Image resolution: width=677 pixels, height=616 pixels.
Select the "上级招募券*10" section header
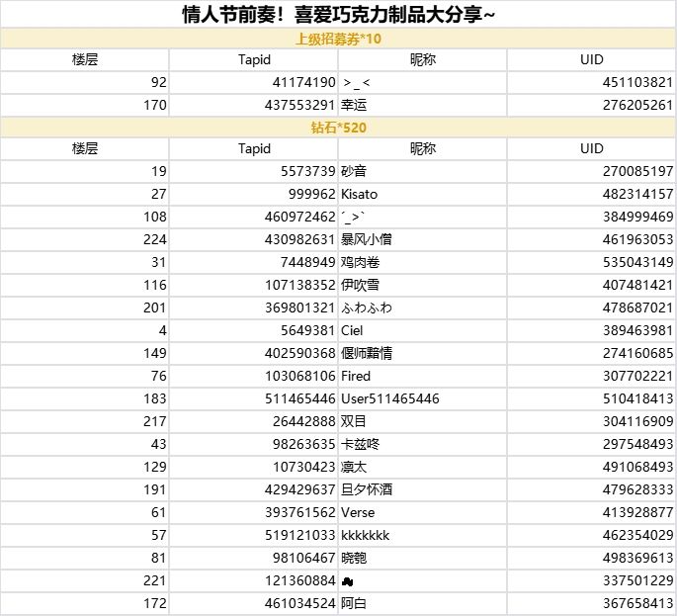[x=339, y=39]
